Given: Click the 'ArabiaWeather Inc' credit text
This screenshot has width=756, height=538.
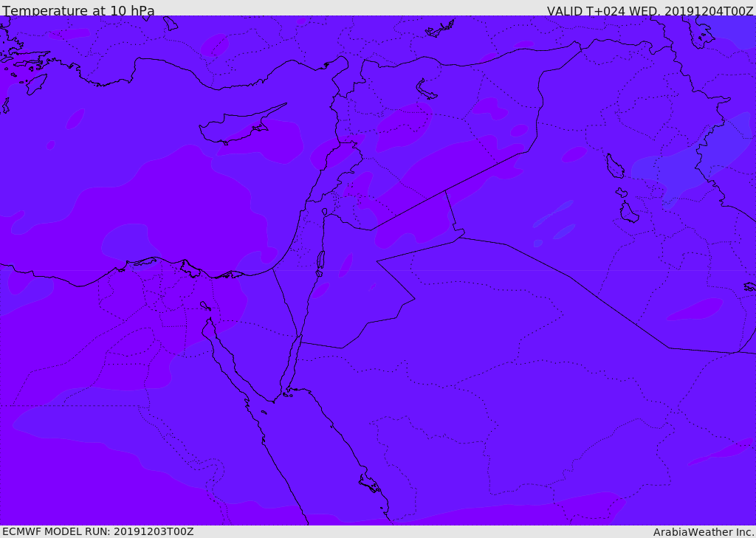Looking at the screenshot, I should click(703, 532).
